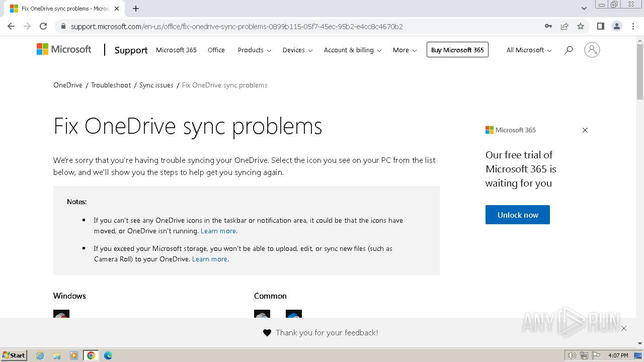Open the Troubleshoot breadcrumb link
Image resolution: width=644 pixels, height=362 pixels.
(x=111, y=85)
